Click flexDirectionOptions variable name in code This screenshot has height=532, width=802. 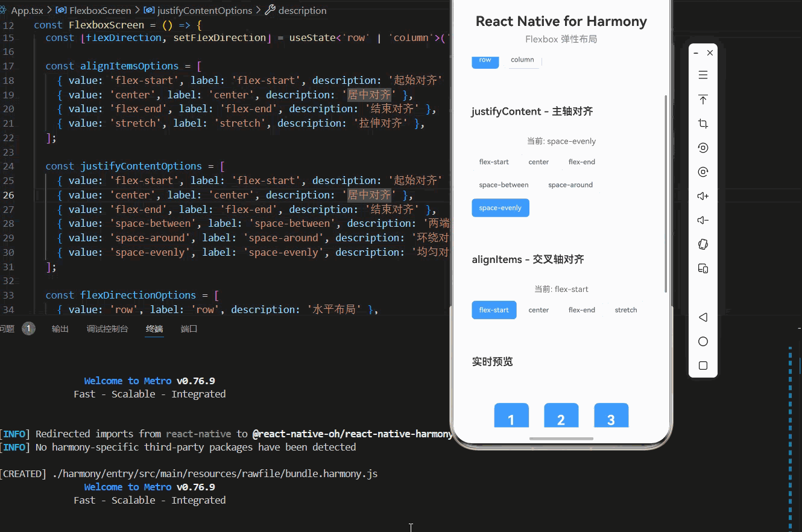point(138,295)
